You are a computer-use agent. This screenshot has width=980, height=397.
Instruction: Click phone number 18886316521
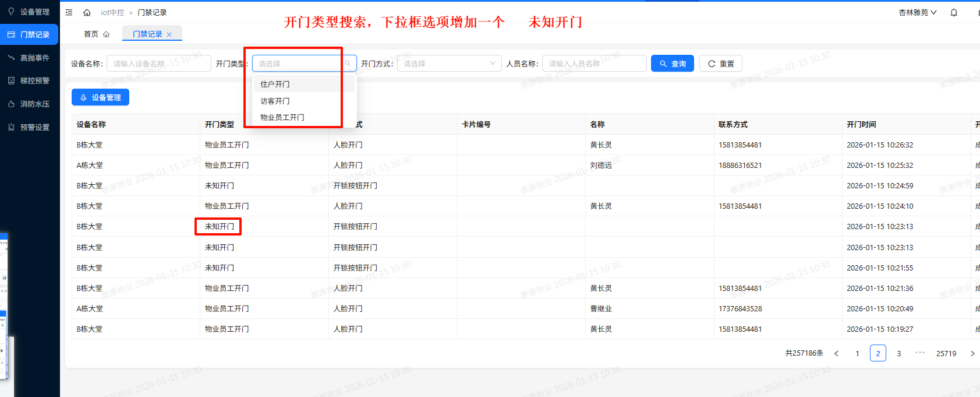[x=740, y=165]
